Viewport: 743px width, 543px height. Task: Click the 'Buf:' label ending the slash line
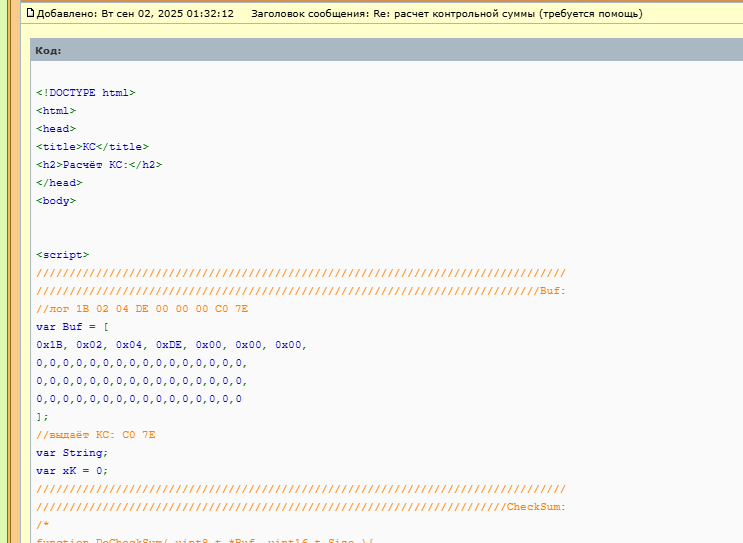552,291
